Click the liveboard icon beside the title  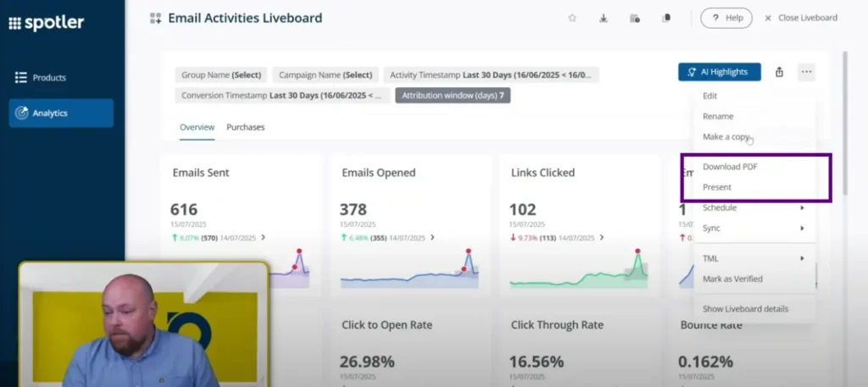point(155,18)
